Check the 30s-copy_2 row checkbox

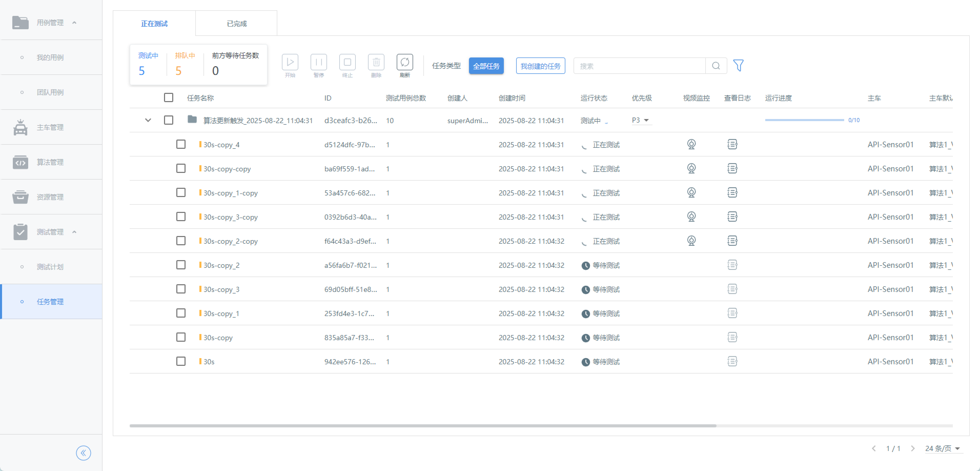(x=181, y=265)
